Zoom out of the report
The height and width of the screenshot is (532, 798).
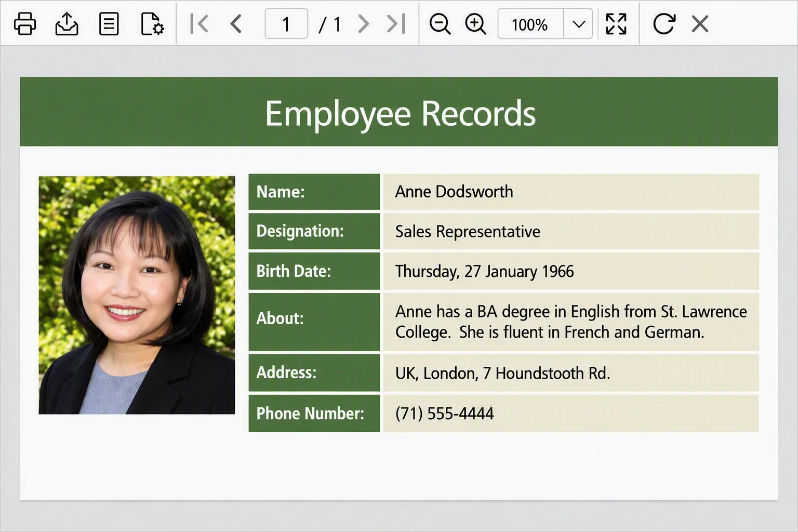(x=440, y=24)
